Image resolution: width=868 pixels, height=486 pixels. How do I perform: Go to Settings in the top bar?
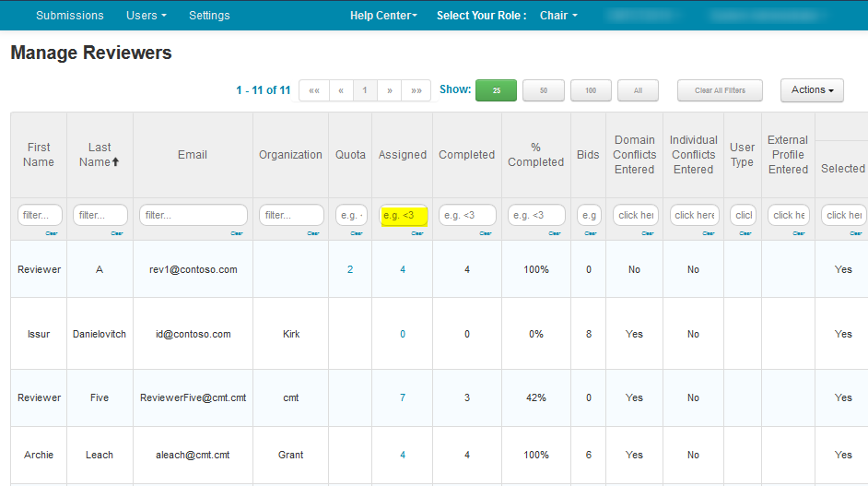209,16
